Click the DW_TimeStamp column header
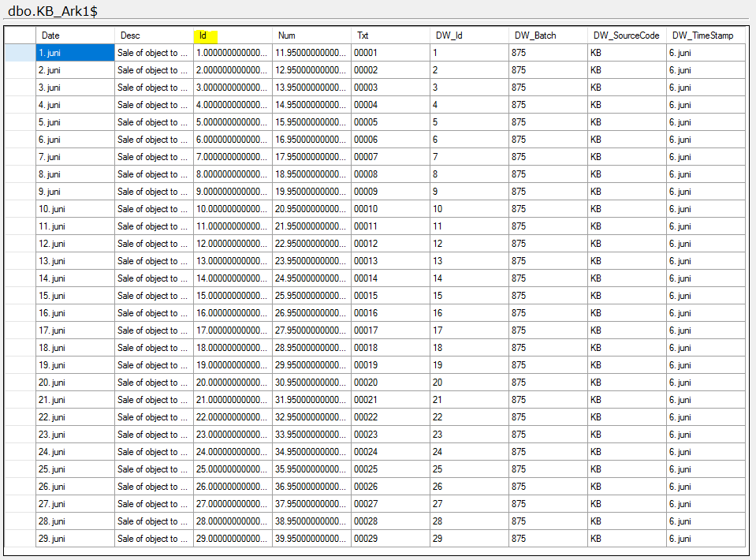This screenshot has width=756, height=560. [706, 35]
